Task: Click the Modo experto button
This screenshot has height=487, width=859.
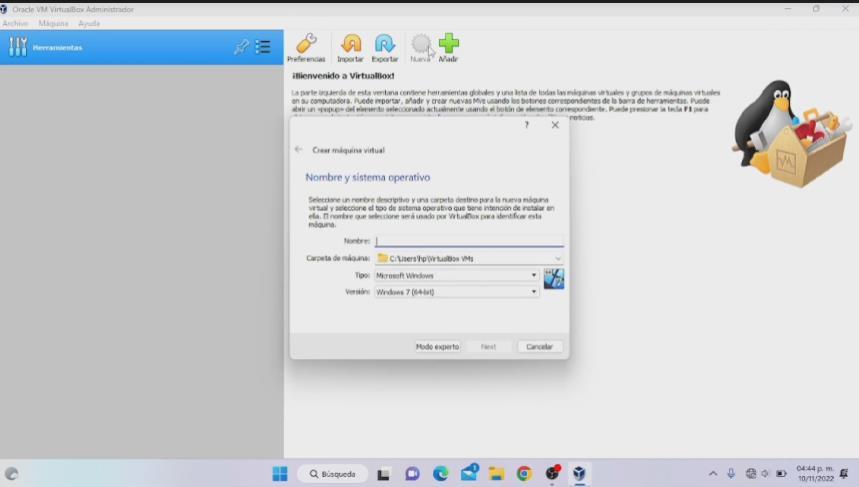Action: 437,347
